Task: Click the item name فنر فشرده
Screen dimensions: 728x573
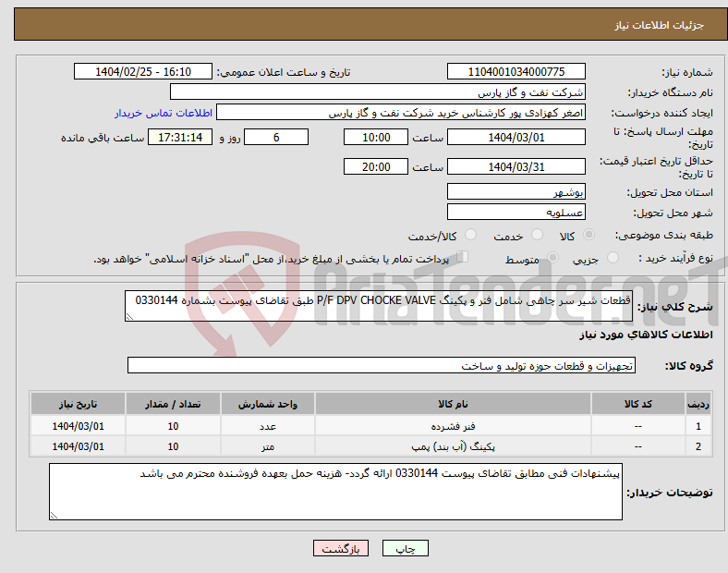Action: click(453, 426)
